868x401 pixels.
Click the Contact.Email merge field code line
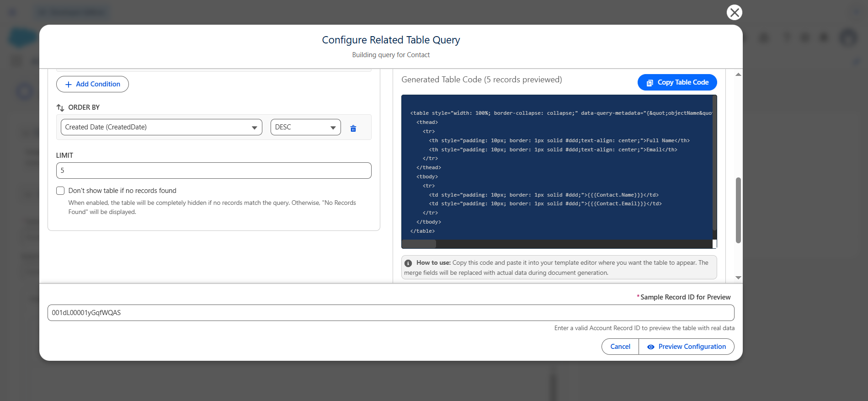pyautogui.click(x=545, y=203)
